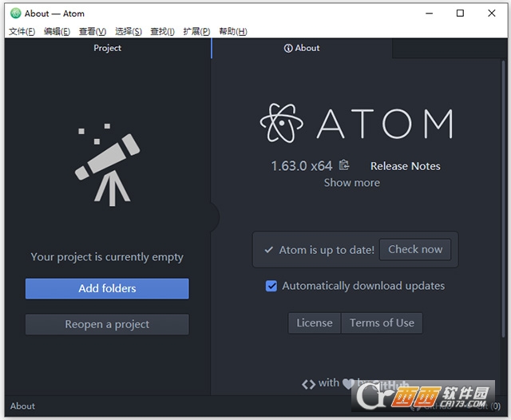Screen dimensions: 511x420
Task: Switch to the About tab
Action: (x=302, y=48)
